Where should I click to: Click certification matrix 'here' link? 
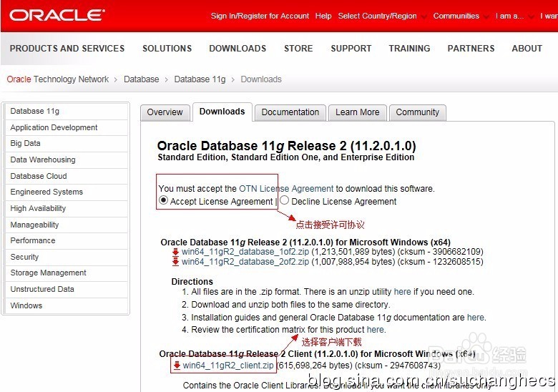pyautogui.click(x=376, y=329)
